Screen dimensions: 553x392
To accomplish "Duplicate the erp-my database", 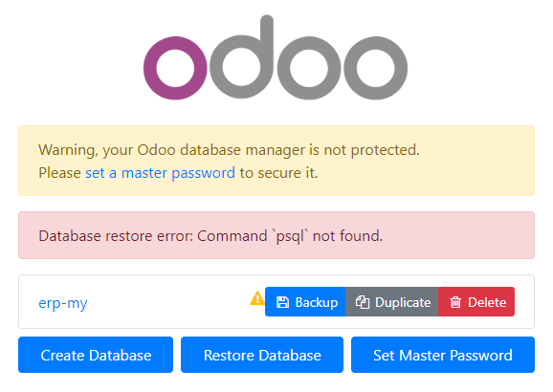I will [x=392, y=302].
